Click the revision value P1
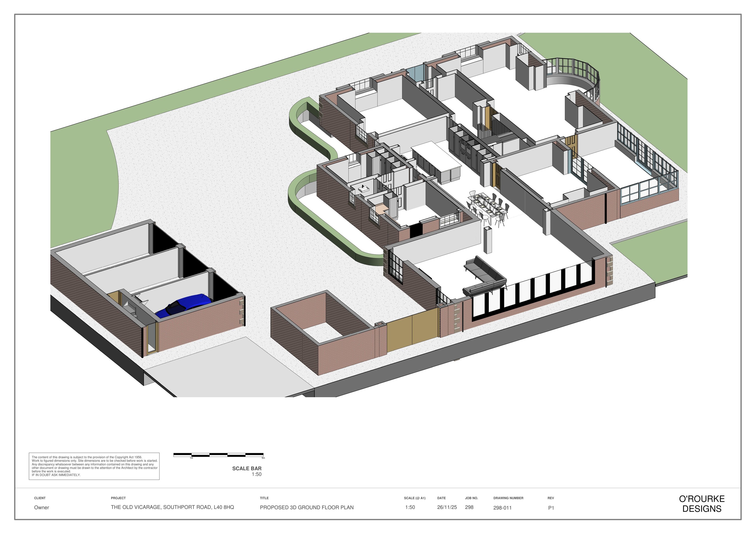756x534 pixels. (x=551, y=508)
